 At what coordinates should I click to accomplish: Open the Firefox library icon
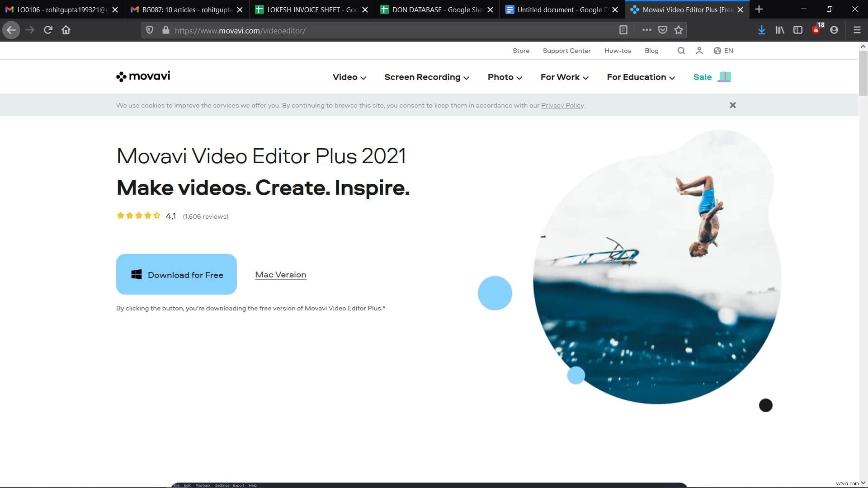click(x=779, y=30)
